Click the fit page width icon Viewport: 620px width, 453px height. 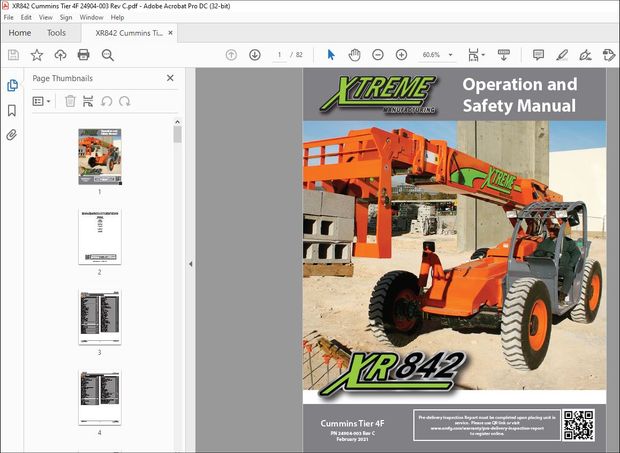[474, 55]
